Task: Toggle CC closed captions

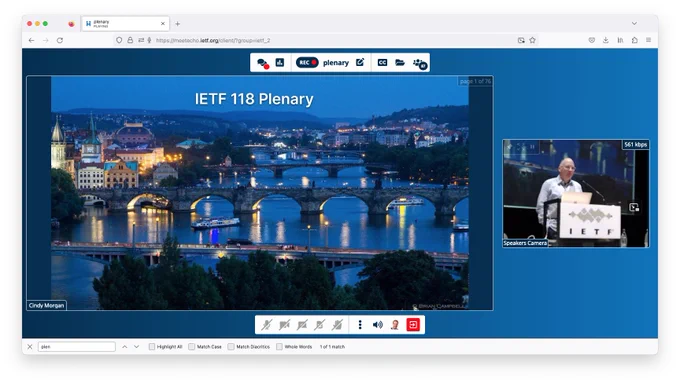Action: (382, 62)
